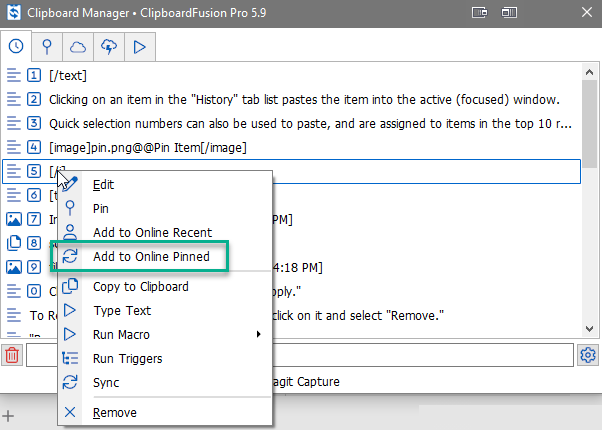Choose Remove from the context menu
The height and width of the screenshot is (430, 602).
pos(114,412)
